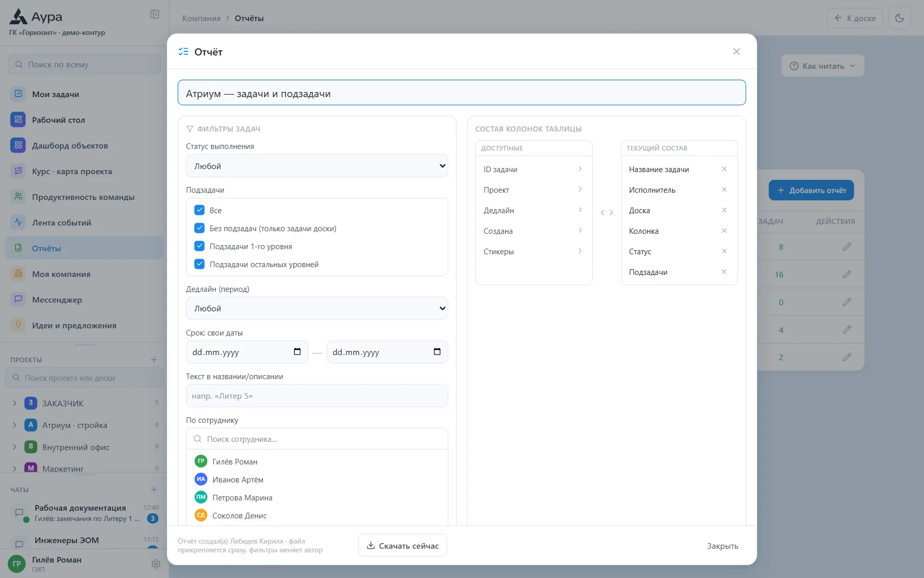This screenshot has width=924, height=578.
Task: Edit the report row with 16 tasks
Action: (x=847, y=274)
